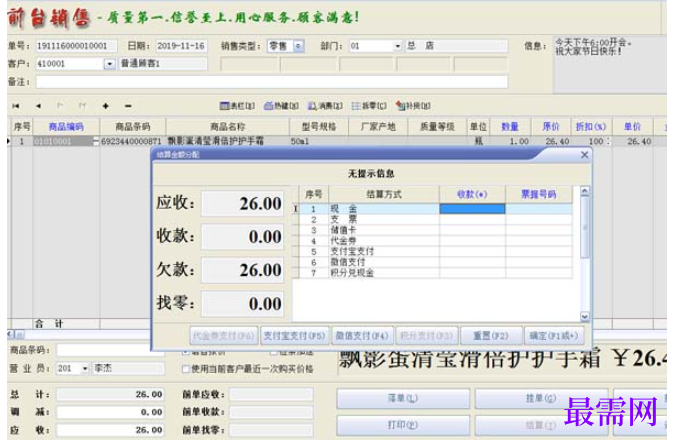Click product name cell in first row
This screenshot has width=676, height=443.
click(228, 141)
